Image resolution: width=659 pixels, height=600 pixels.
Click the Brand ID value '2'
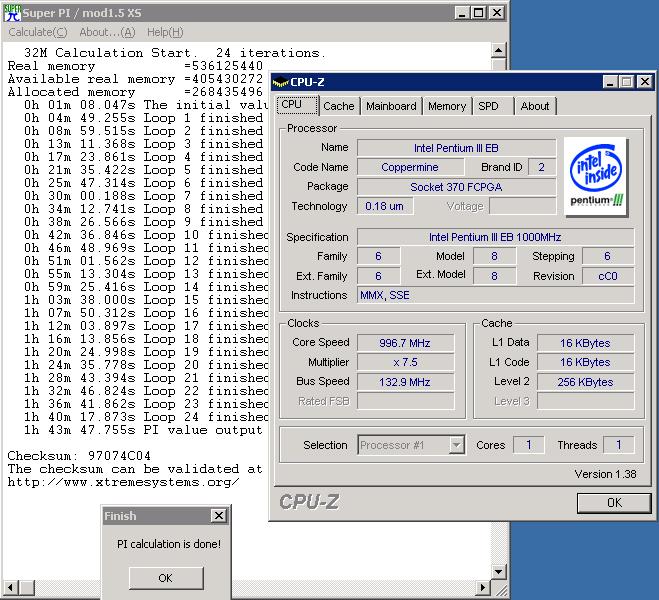541,167
